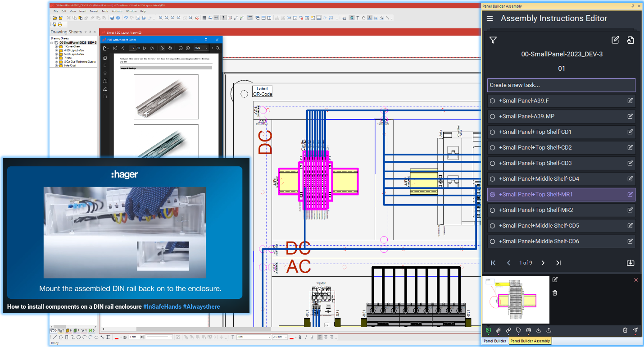Click inside the Create a new task field
644x347 pixels.
pos(561,85)
